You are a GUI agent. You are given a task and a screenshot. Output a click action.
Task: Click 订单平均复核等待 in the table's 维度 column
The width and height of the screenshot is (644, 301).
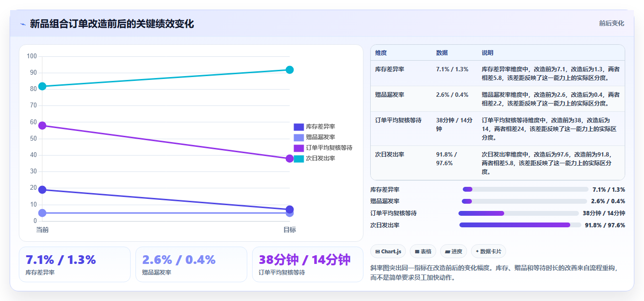pyautogui.click(x=399, y=120)
